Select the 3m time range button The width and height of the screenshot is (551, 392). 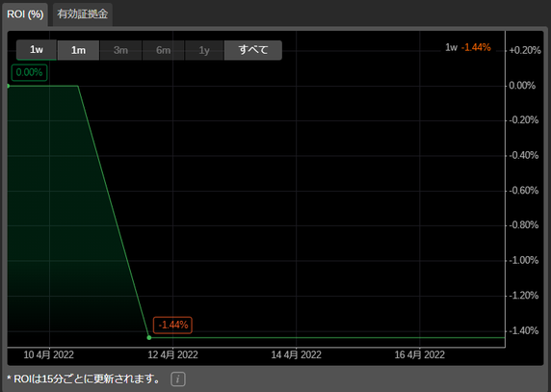click(120, 50)
